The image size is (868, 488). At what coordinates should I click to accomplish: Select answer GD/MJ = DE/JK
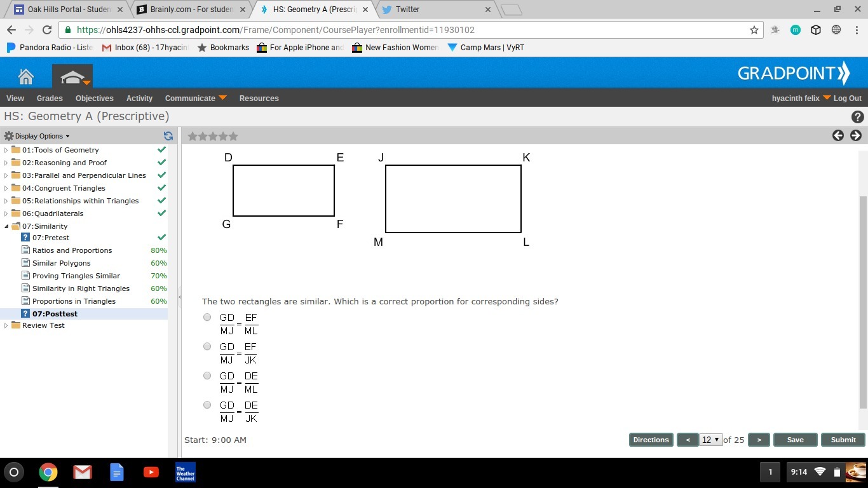pyautogui.click(x=207, y=405)
